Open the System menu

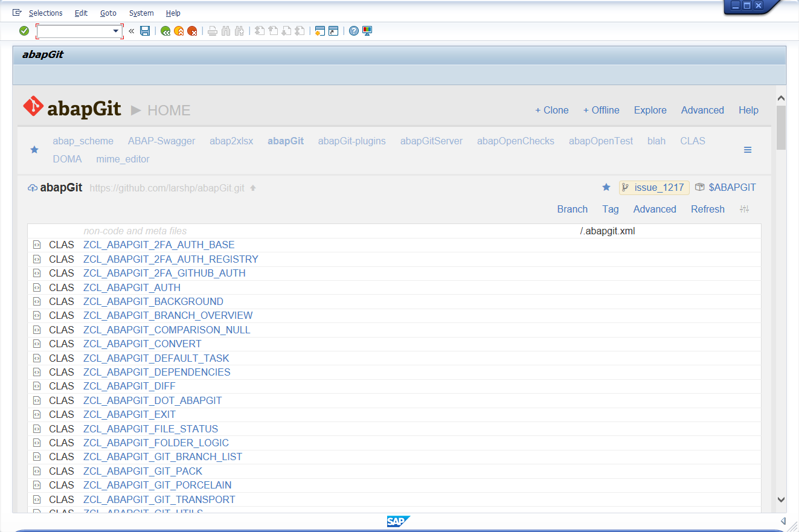141,13
